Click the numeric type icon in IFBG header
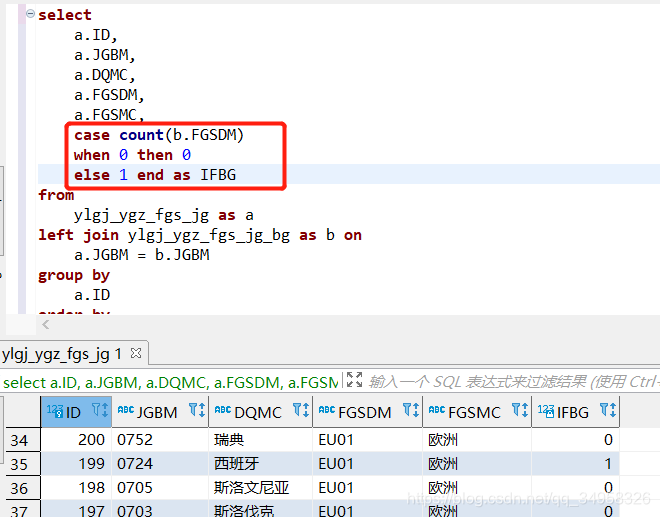660x517 pixels. tap(546, 410)
